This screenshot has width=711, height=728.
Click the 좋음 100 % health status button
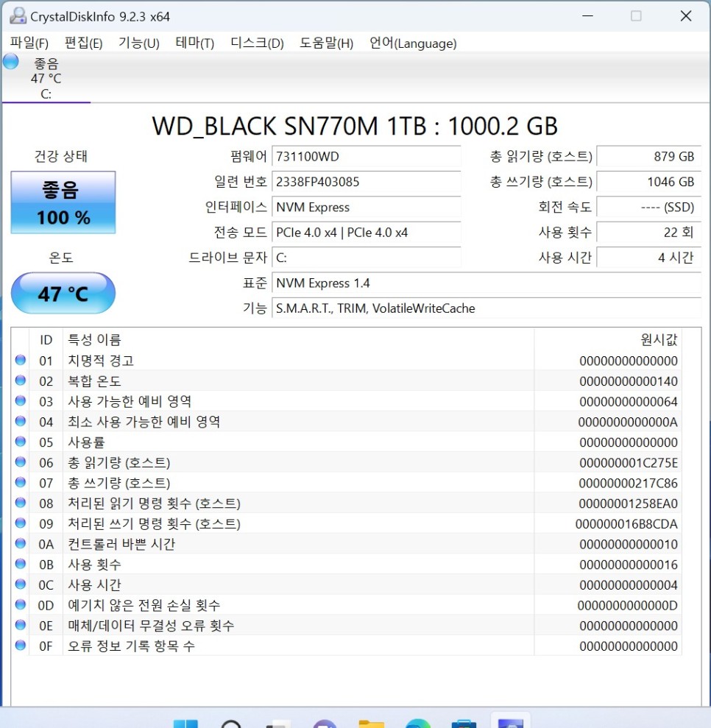click(x=63, y=202)
